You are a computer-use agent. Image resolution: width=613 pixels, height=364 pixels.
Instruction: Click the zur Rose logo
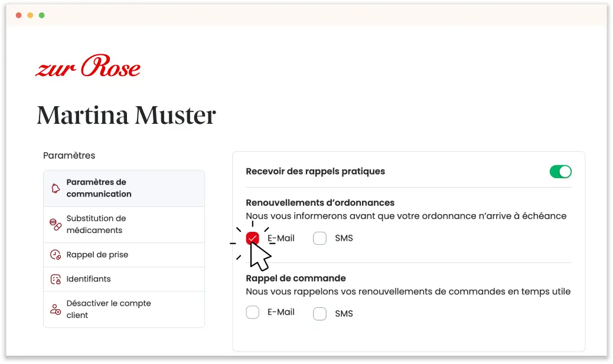(87, 65)
